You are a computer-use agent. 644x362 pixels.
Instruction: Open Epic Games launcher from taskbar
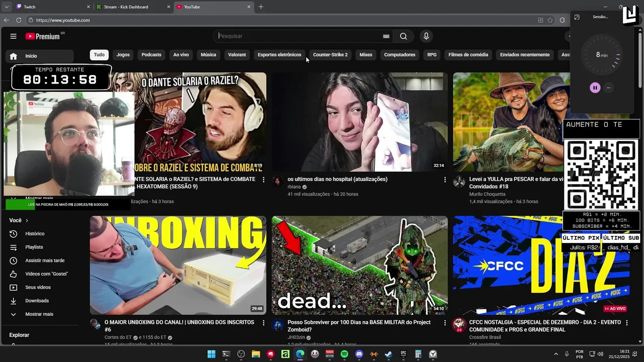click(404, 354)
